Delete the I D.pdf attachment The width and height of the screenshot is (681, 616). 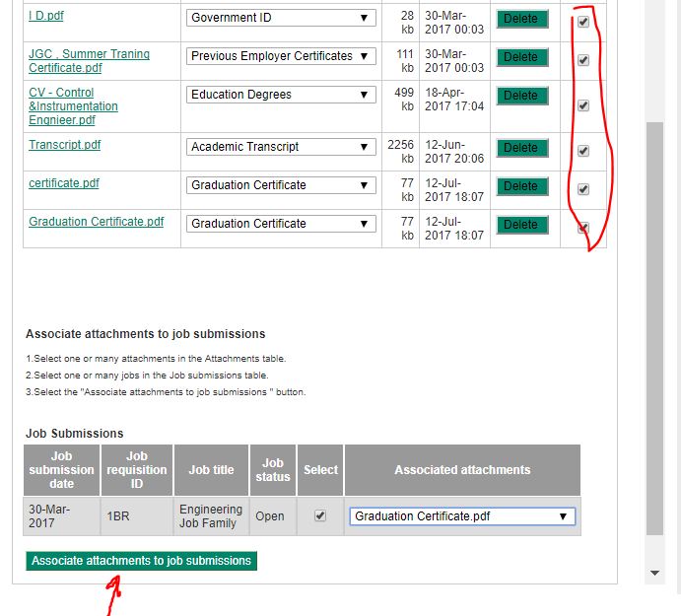point(521,19)
